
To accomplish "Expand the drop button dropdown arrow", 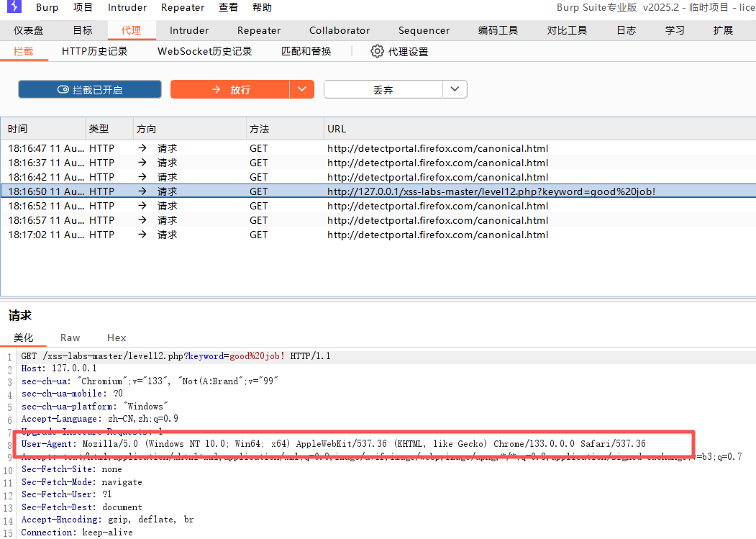I will 455,89.
